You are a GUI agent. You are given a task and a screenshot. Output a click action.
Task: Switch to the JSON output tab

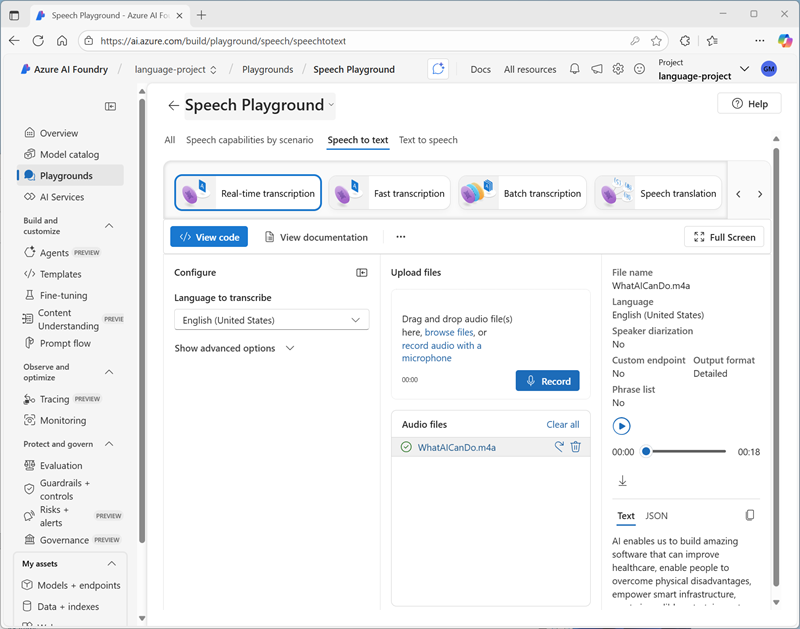(x=656, y=516)
